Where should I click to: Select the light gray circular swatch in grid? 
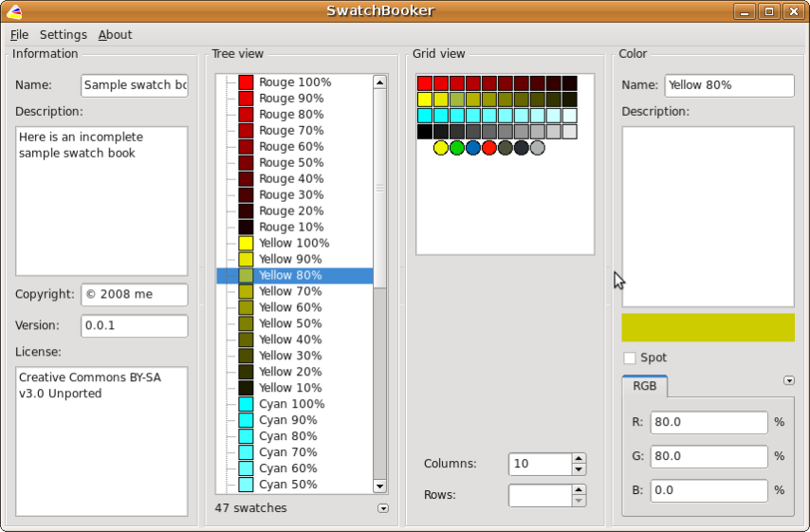tap(538, 148)
